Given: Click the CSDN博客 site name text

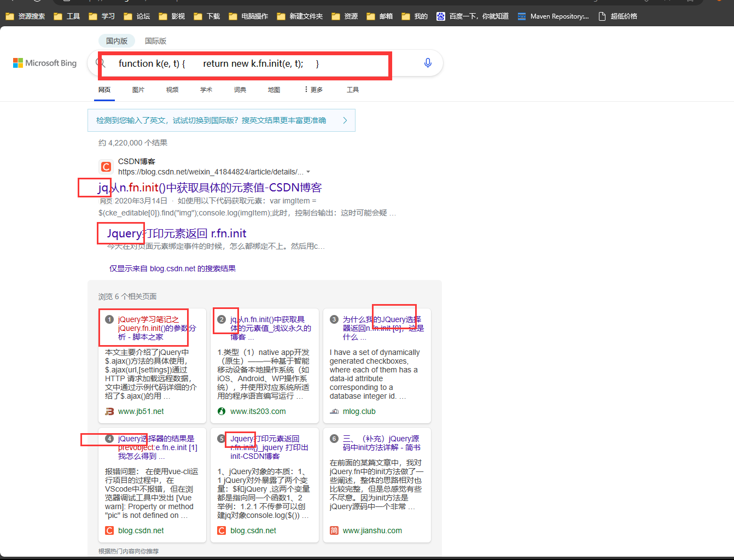Looking at the screenshot, I should click(x=137, y=161).
